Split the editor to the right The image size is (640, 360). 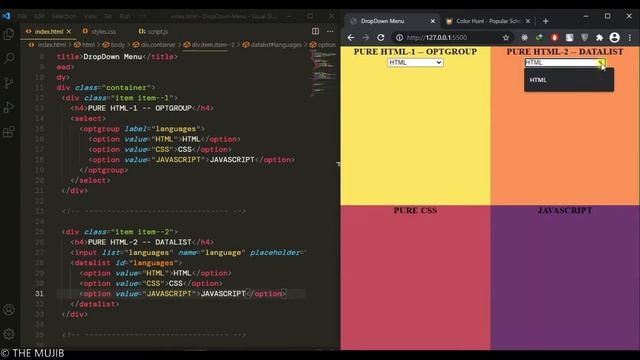point(316,31)
